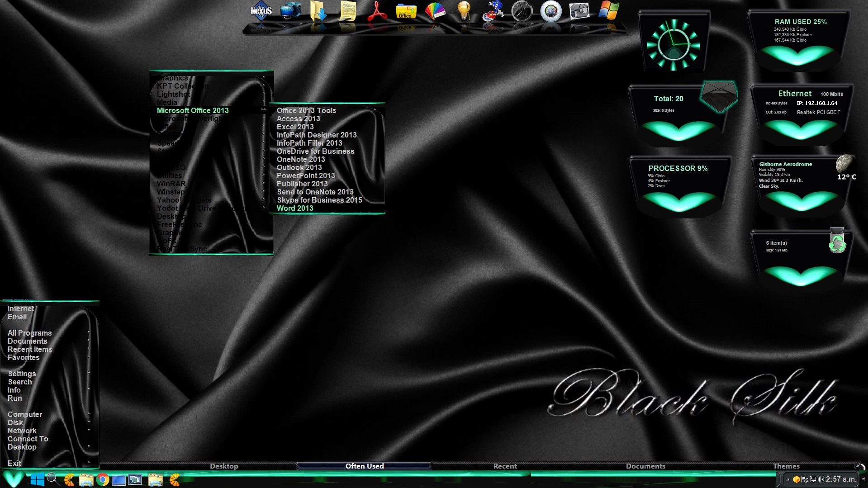This screenshot has width=868, height=488.
Task: Click the Windows Start logo on taskbar
Action: (x=37, y=480)
